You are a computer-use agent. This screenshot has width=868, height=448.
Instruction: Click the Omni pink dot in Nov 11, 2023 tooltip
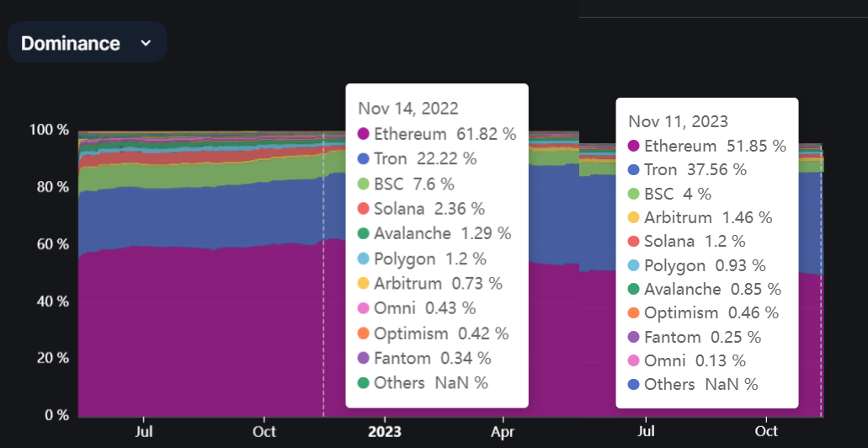tap(634, 361)
